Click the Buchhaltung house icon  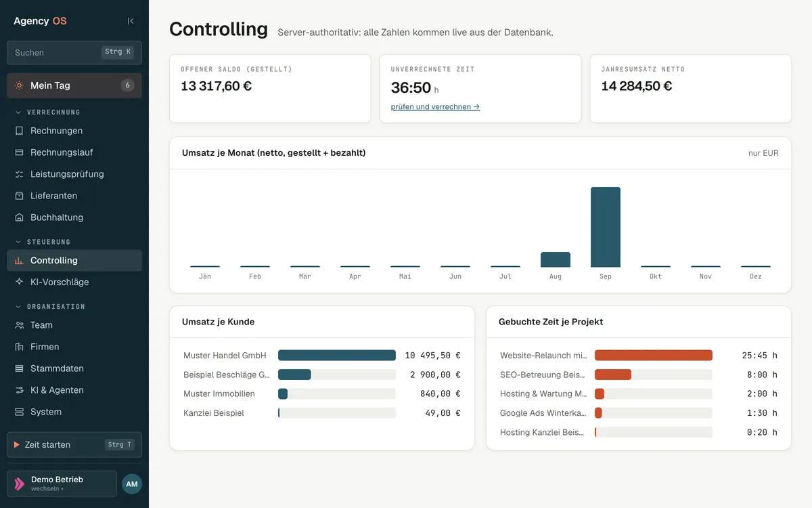[19, 217]
